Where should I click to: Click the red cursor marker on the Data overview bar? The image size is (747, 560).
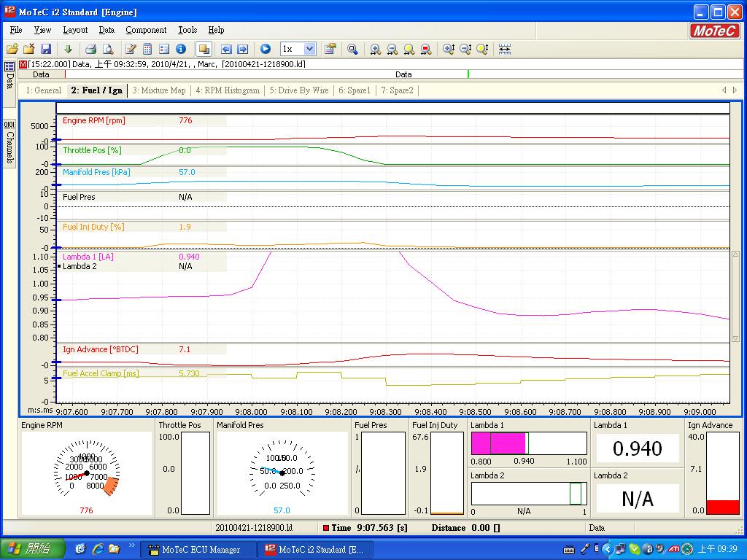coord(65,74)
